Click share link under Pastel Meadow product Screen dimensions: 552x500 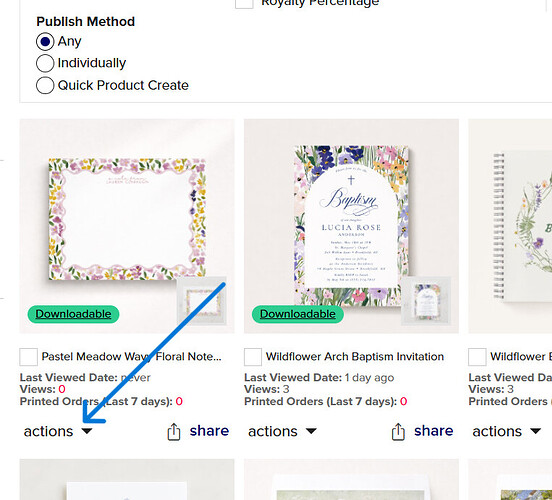209,431
